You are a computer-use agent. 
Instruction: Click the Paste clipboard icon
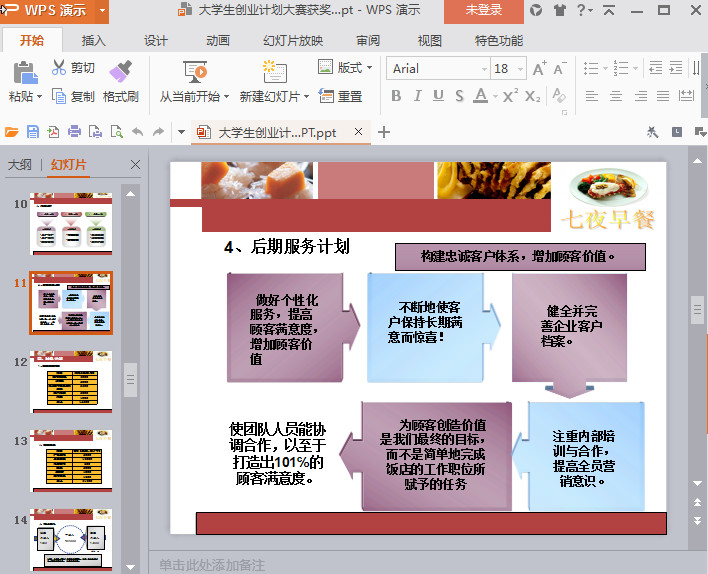25,73
